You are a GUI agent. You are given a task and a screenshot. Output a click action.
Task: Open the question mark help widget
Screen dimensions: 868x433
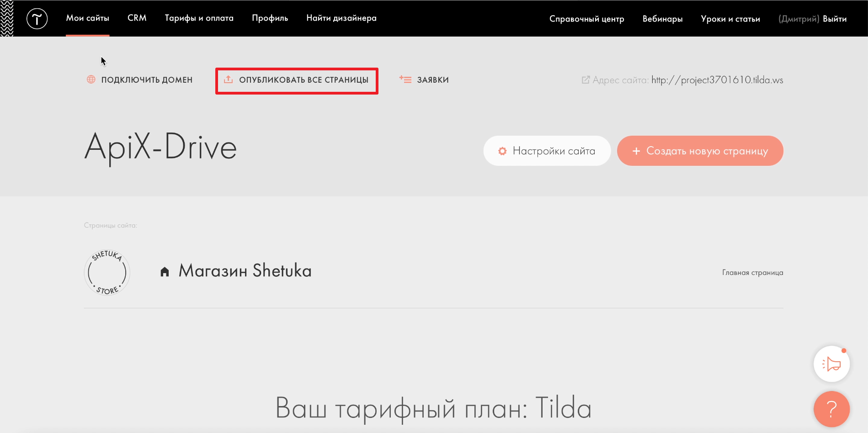831,409
